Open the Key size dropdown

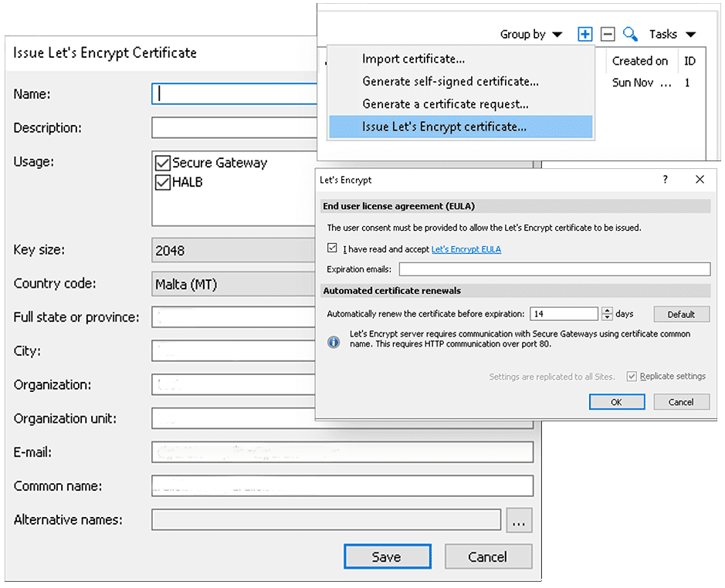click(233, 251)
